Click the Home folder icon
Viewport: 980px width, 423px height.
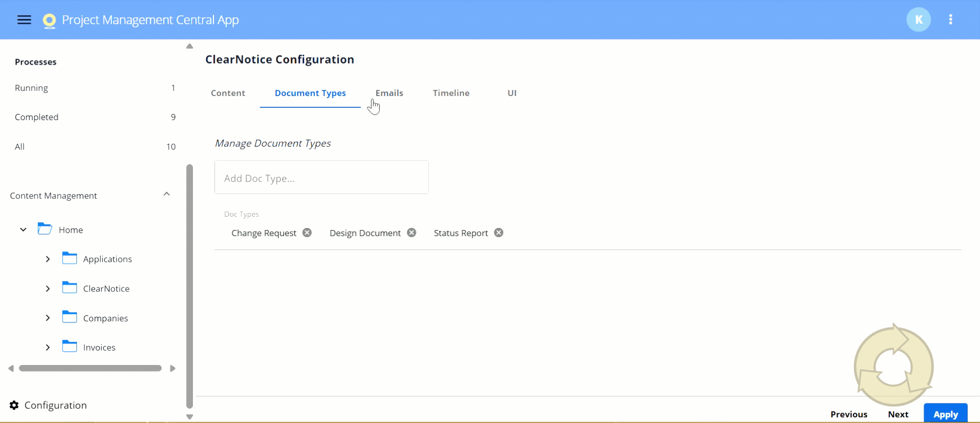[45, 229]
